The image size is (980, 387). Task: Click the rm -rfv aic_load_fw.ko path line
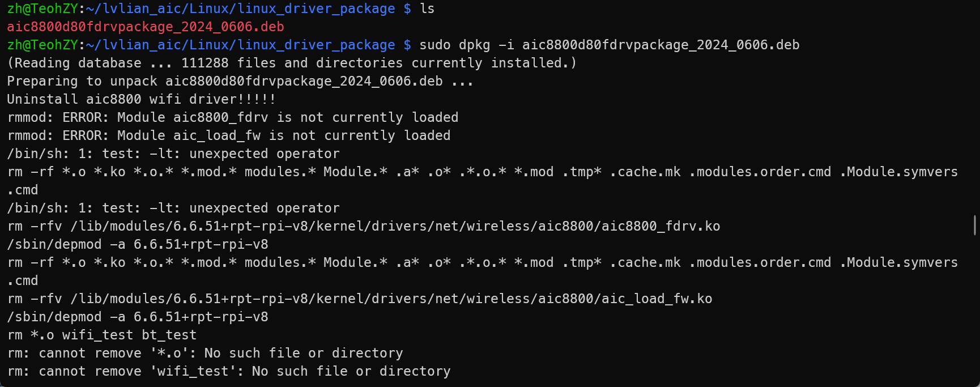360,299
